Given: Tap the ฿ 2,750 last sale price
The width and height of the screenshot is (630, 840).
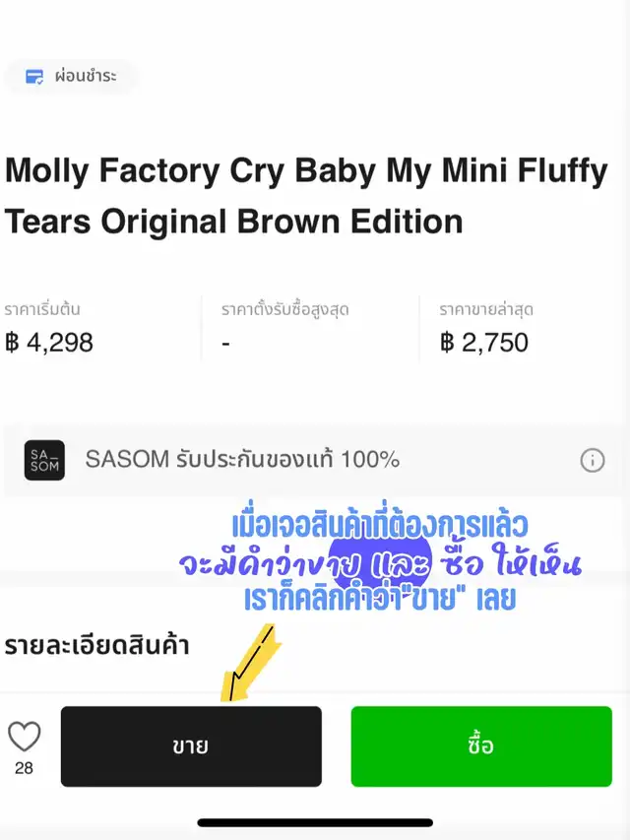Looking at the screenshot, I should (484, 343).
